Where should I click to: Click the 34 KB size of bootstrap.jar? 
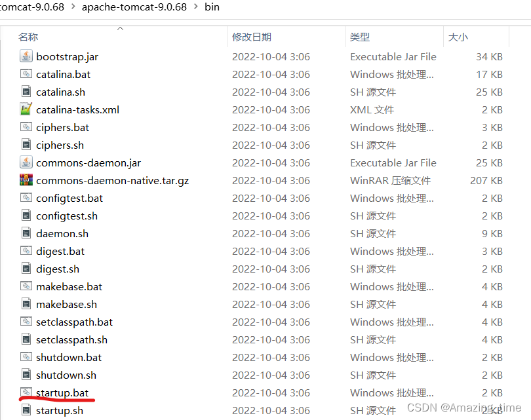489,56
